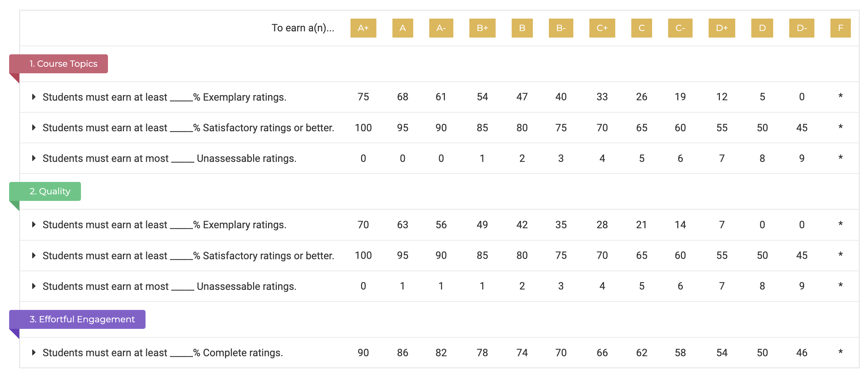
Task: Click the B- grade column badge
Action: click(x=561, y=28)
